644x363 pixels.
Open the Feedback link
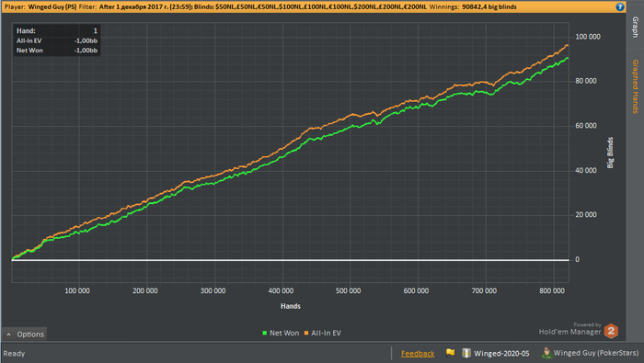[418, 353]
